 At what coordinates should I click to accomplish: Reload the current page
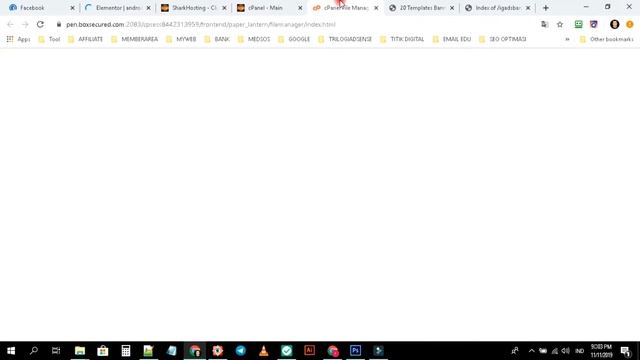point(40,24)
